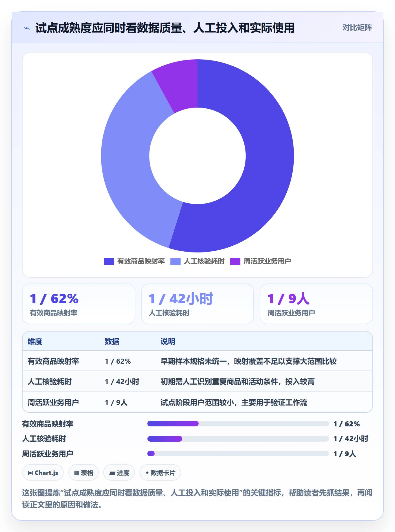Click description 早期样本规格未统一

[249, 361]
